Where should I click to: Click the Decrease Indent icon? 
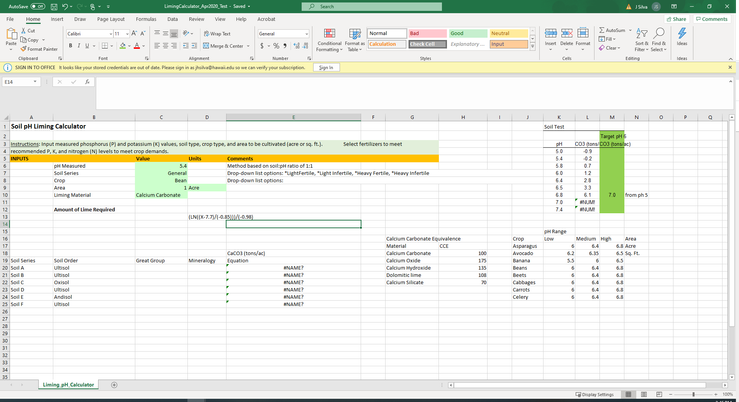click(x=185, y=46)
